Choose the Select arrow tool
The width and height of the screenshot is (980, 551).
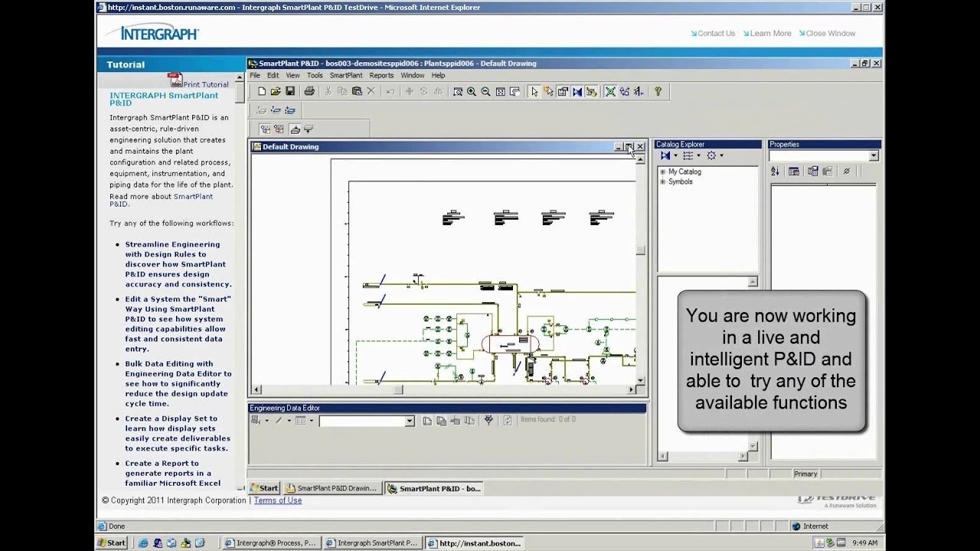coord(534,91)
